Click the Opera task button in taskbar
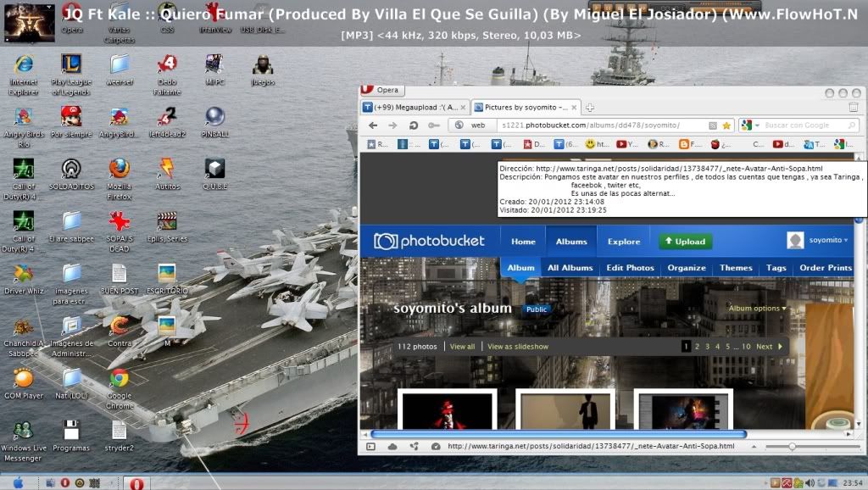Screen dimensions: 868x490 pyautogui.click(x=136, y=483)
